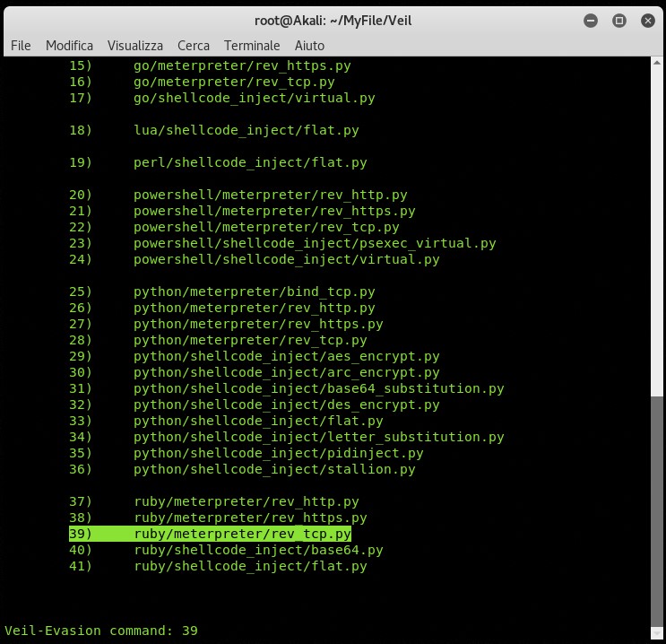The image size is (666, 644).
Task: Click line python/shellcode_inject/des_encrypt.py
Action: coord(286,405)
